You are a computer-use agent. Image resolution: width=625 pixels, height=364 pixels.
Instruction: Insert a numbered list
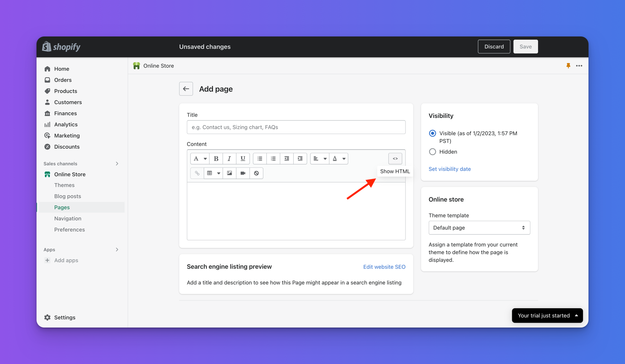pos(273,159)
